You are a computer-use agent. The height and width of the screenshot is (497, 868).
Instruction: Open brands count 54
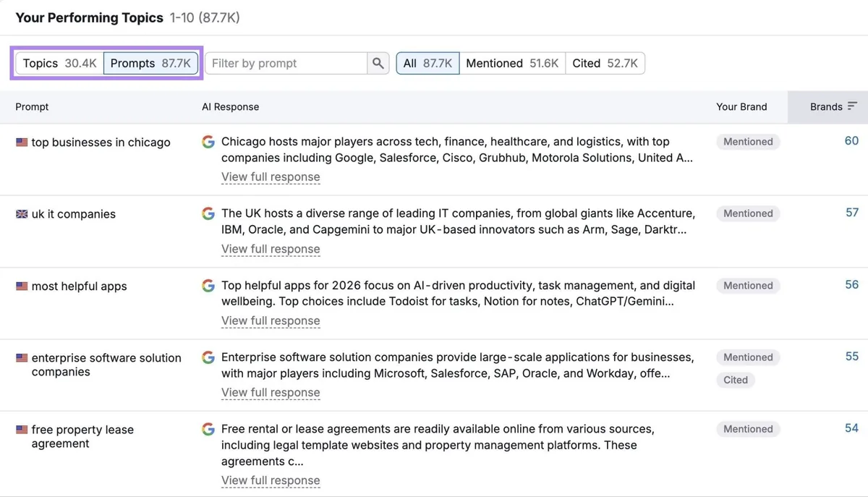851,428
